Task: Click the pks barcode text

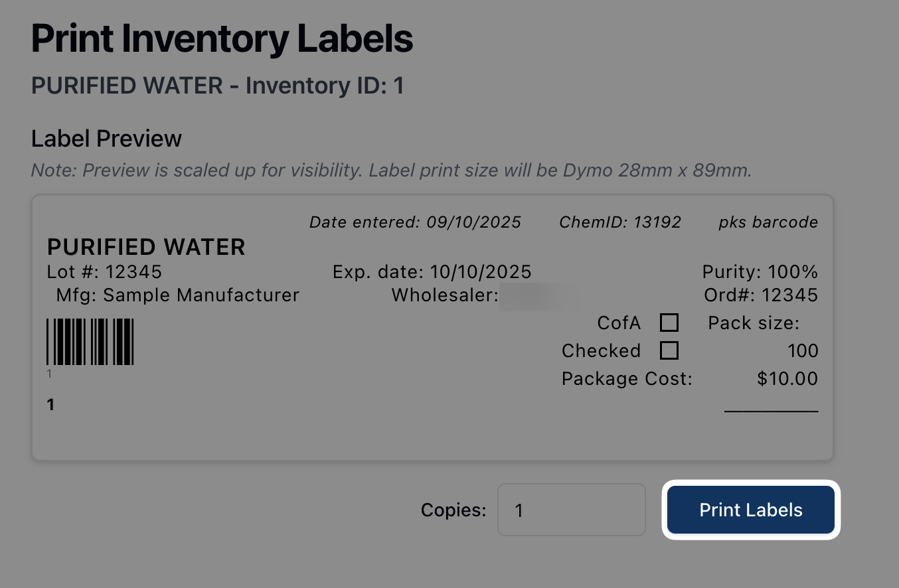Action: coord(768,222)
